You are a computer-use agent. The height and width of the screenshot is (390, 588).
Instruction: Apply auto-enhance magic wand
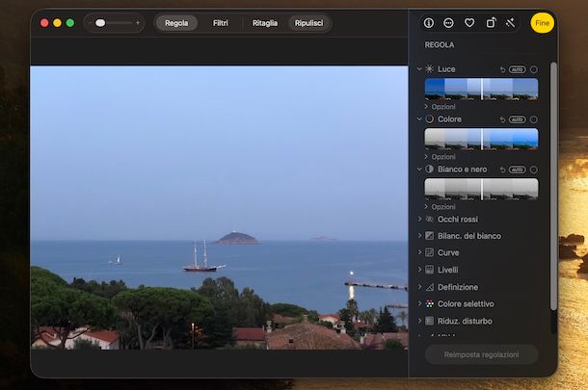tap(510, 23)
